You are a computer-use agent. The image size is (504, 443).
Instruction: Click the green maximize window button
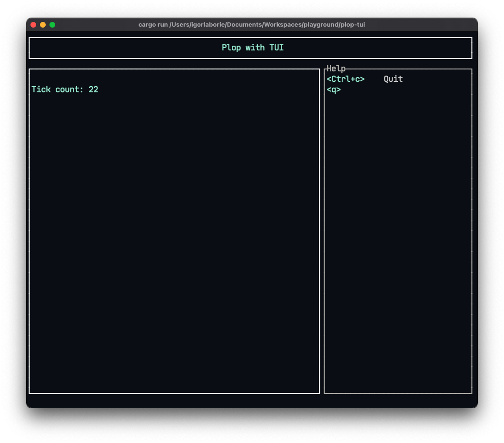click(52, 25)
